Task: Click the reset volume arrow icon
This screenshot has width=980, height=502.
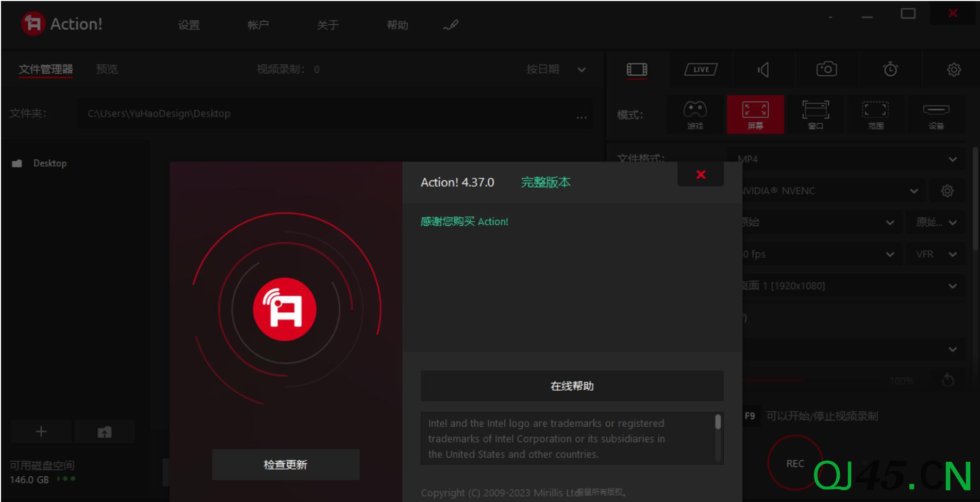Action: point(948,380)
